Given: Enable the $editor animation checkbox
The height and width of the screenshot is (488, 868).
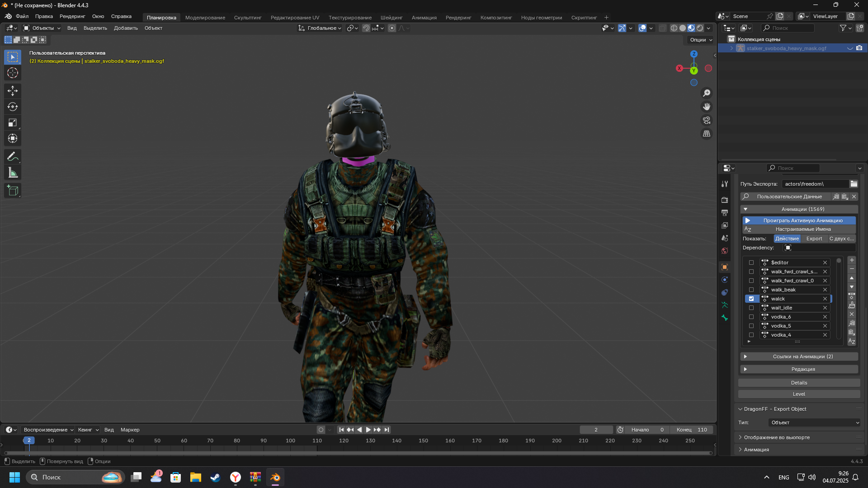Looking at the screenshot, I should pos(751,263).
